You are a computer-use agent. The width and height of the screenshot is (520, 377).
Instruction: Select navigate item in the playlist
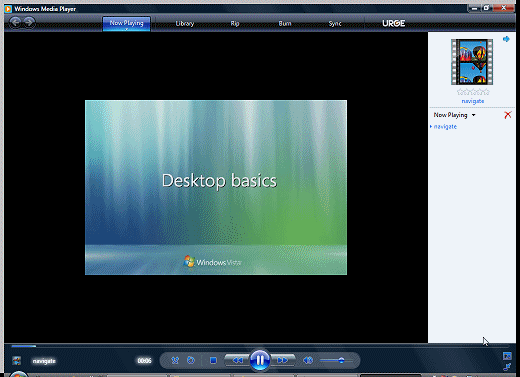pos(445,127)
